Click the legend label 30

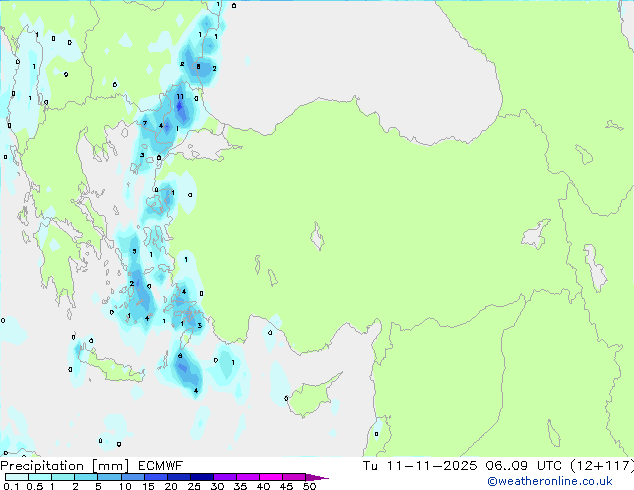pos(217,486)
